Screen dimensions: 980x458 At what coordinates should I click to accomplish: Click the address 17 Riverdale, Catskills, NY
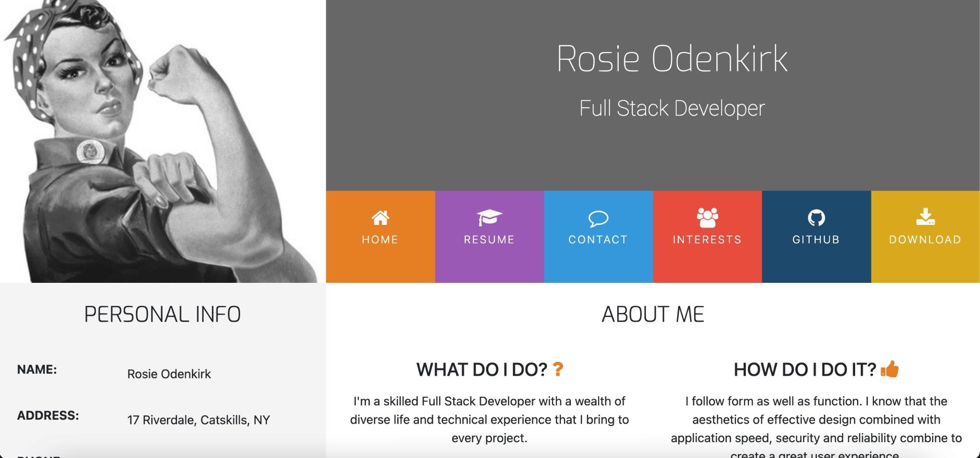(199, 420)
